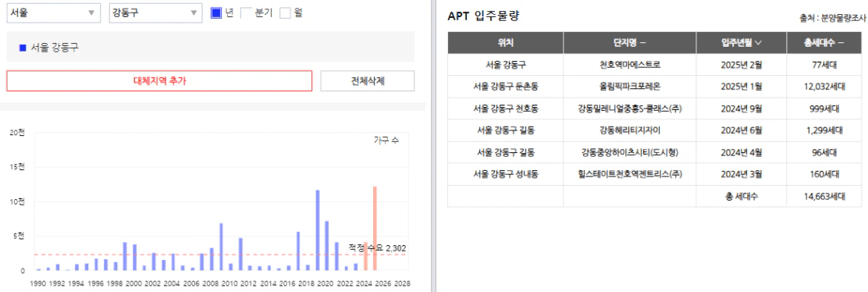The image size is (868, 292).
Task: Enable the 월 (month) checkbox
Action: coord(285,13)
